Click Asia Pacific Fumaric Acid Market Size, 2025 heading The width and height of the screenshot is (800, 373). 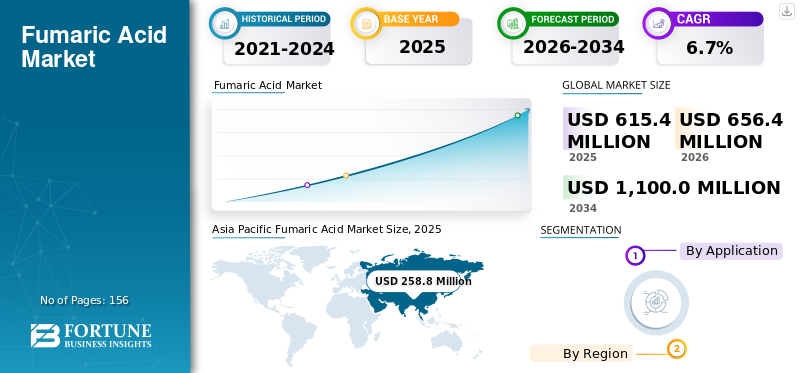tap(327, 229)
